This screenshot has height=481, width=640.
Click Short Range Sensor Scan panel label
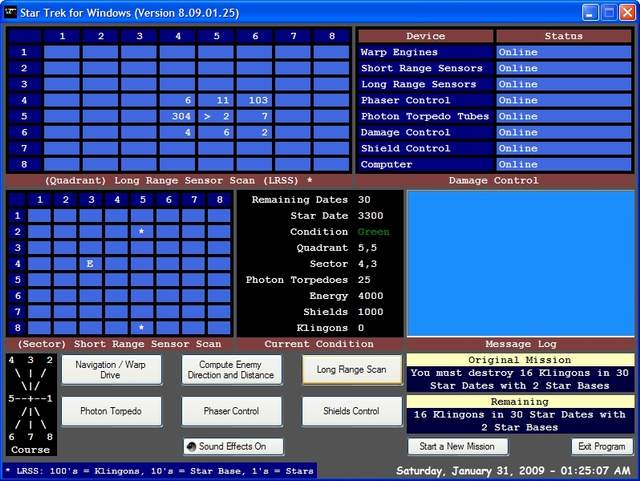(120, 344)
